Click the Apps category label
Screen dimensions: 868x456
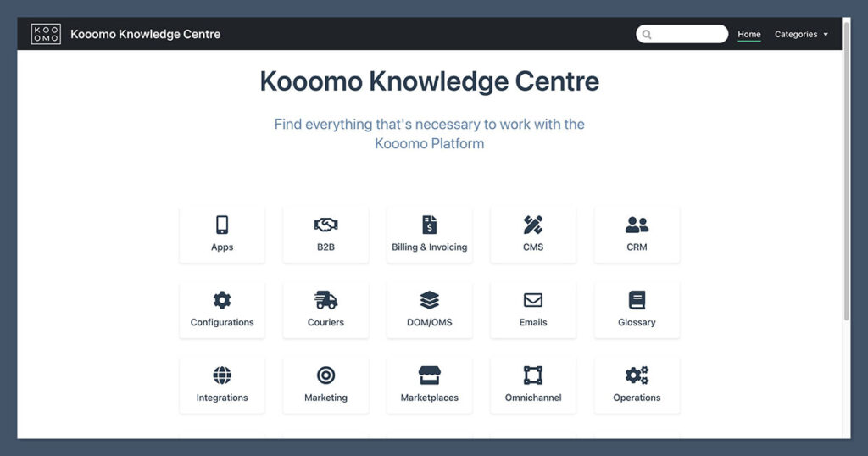pos(222,247)
